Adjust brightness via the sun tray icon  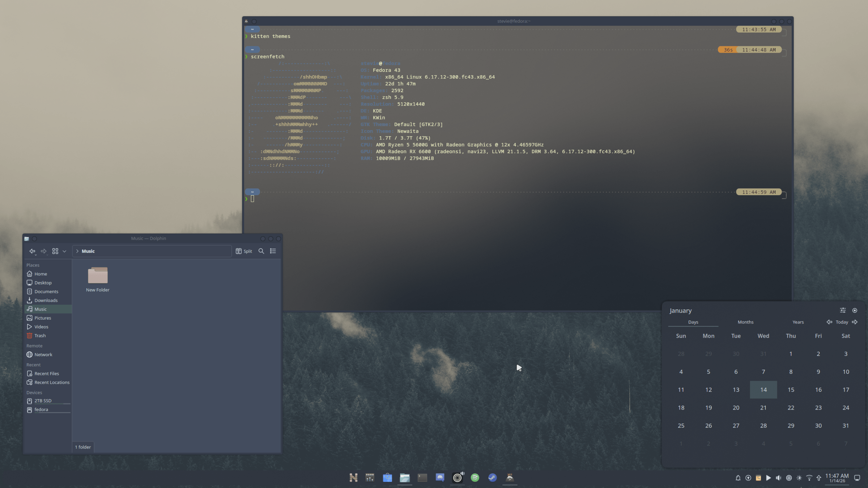tap(799, 478)
